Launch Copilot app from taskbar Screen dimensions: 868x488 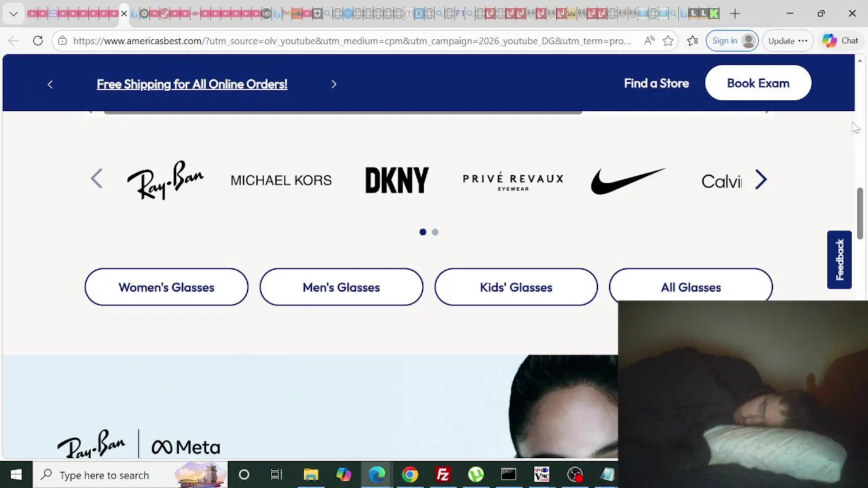(x=344, y=474)
